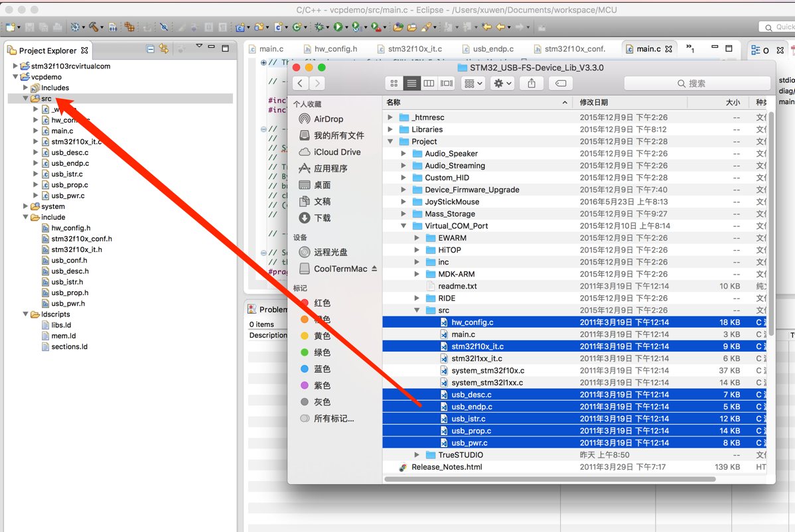Click the New C source file icon
Viewport: 795px width, 532px height.
point(278,27)
